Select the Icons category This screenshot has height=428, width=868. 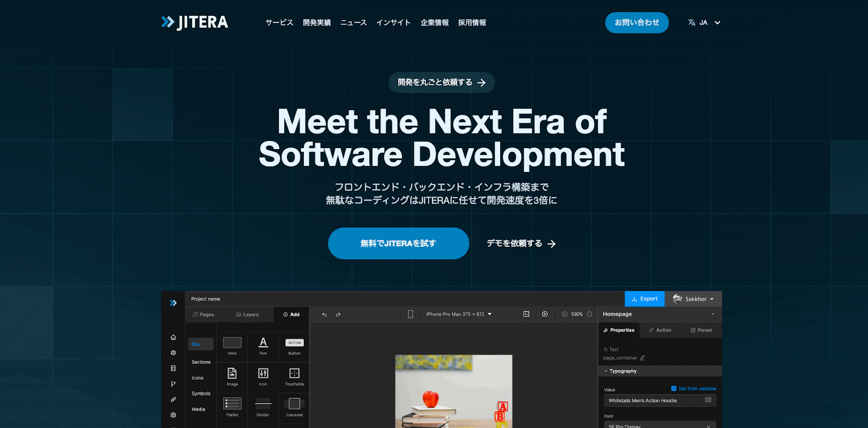click(197, 378)
